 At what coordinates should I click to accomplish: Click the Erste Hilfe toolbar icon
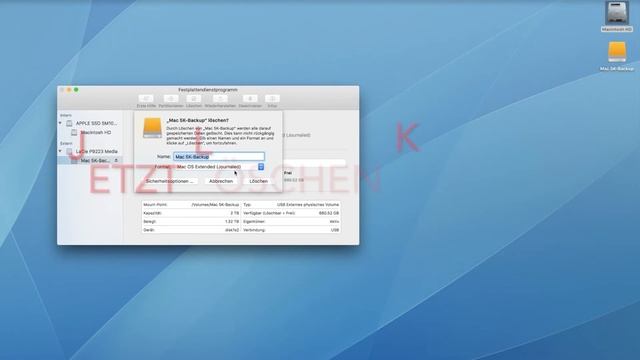(x=146, y=98)
